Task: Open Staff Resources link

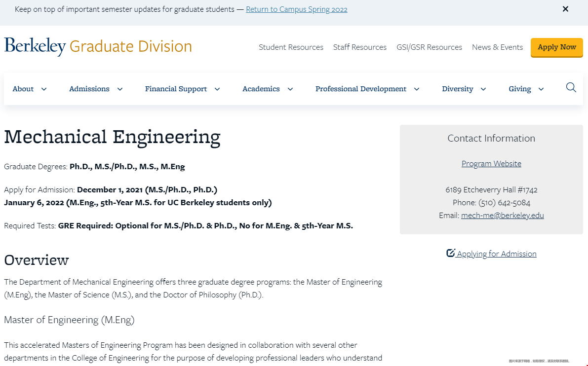Action: pos(359,47)
